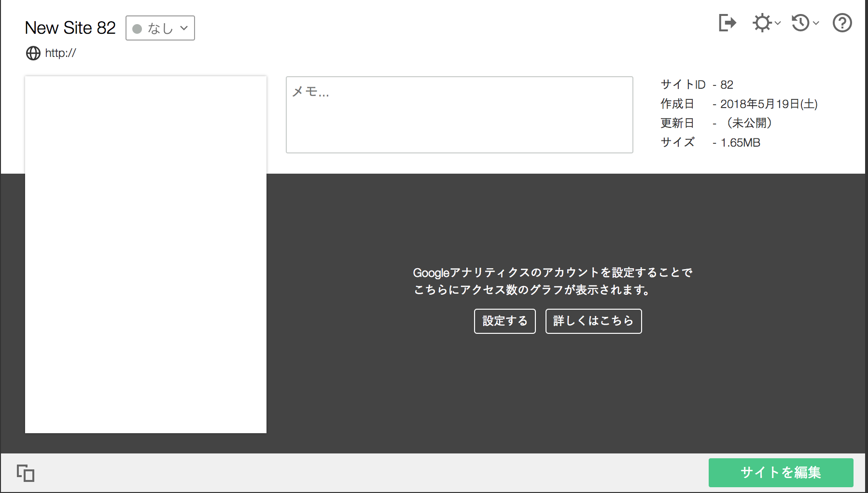Click the status dot inside the なし selector
Screen dimensions: 868x493
[x=138, y=28]
